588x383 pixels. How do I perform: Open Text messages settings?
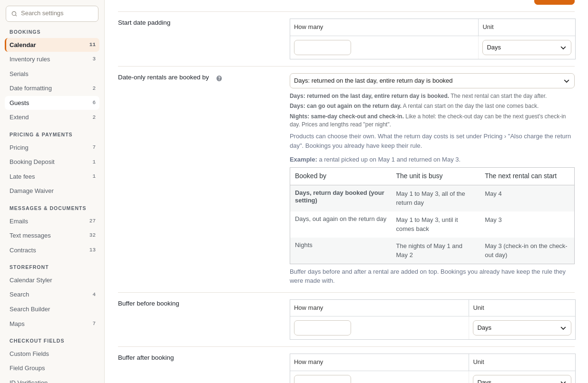52,235
